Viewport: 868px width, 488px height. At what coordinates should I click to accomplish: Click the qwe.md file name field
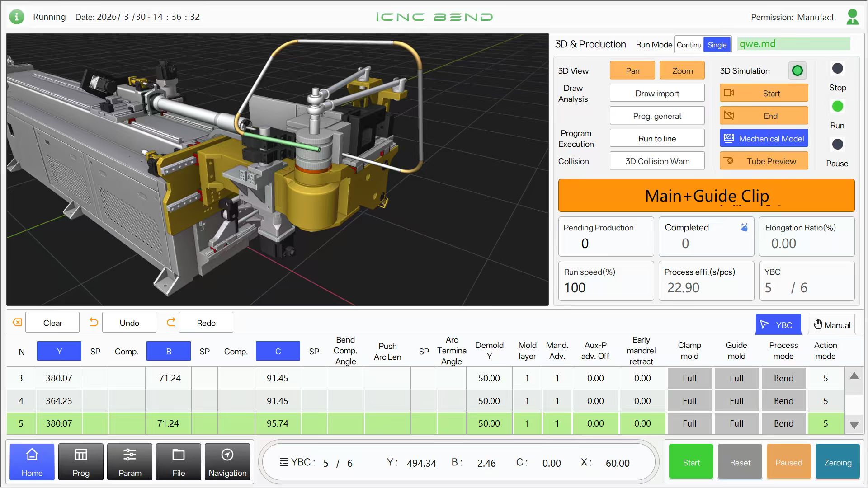(793, 44)
